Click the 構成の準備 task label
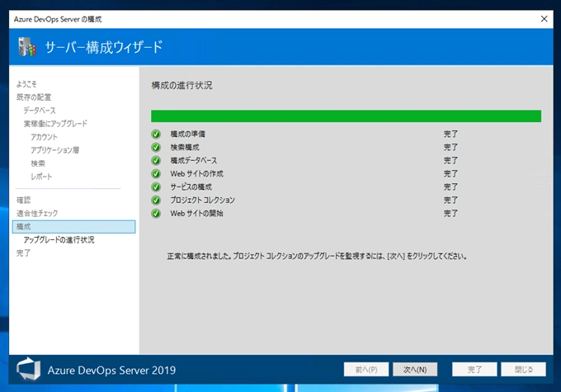This screenshot has width=561, height=392. (188, 135)
